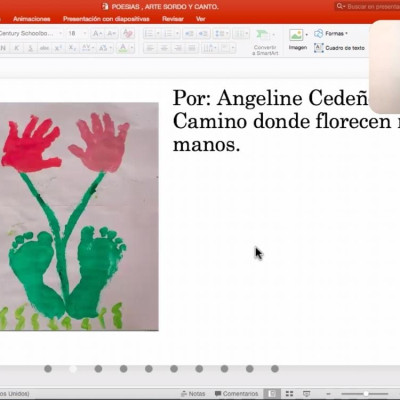
Task: Toggle bold N formatting
Action: (x=4, y=48)
